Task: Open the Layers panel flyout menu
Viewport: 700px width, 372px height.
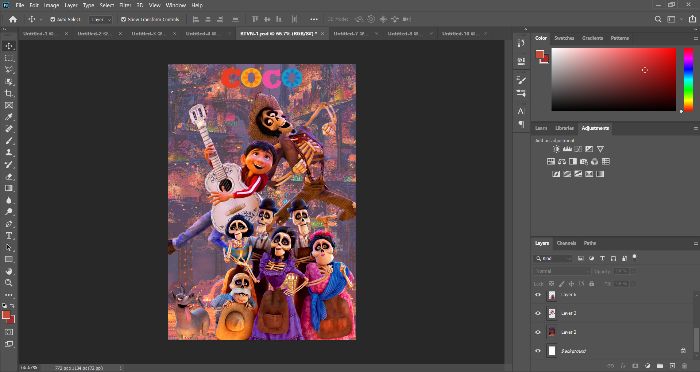Action: pos(695,243)
